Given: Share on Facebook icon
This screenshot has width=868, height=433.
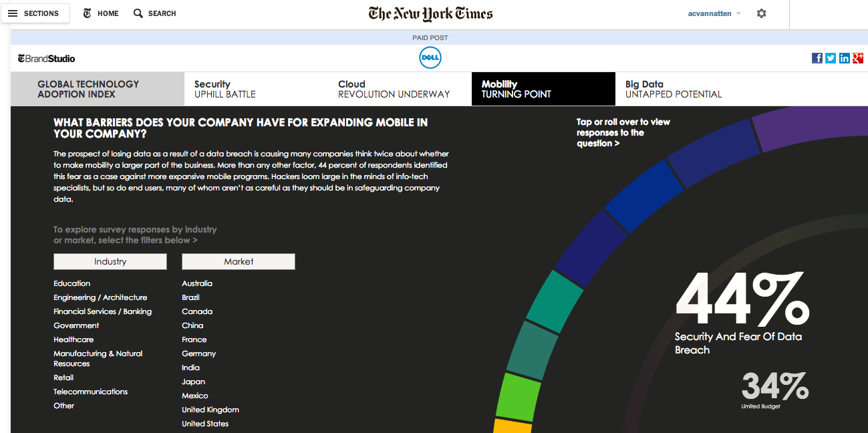Looking at the screenshot, I should click(817, 58).
